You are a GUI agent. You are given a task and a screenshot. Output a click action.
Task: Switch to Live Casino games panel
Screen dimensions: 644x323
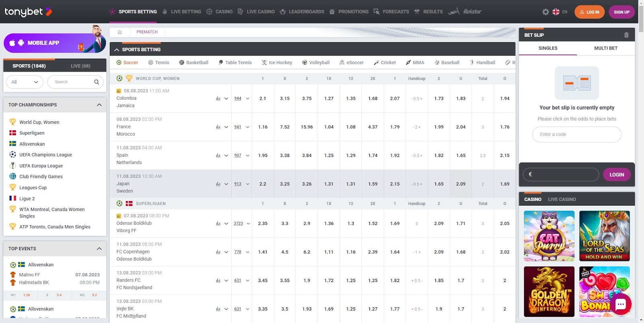561,200
